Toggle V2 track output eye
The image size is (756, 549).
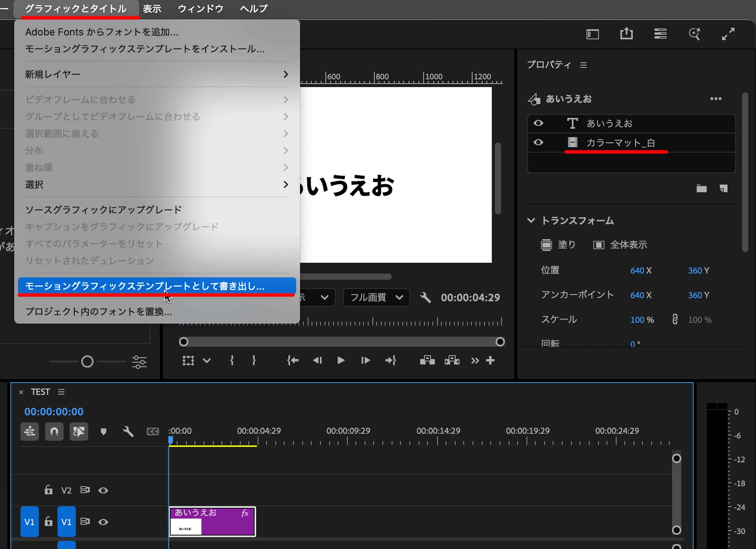pos(103,490)
